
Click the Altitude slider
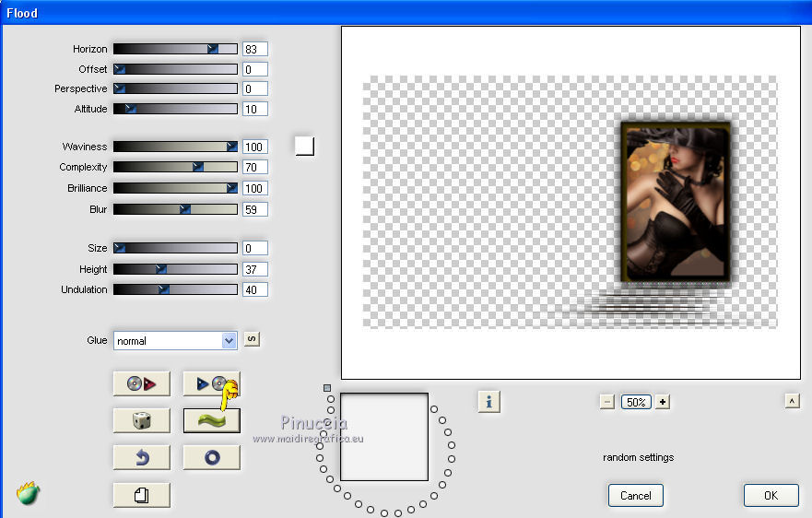tap(175, 109)
